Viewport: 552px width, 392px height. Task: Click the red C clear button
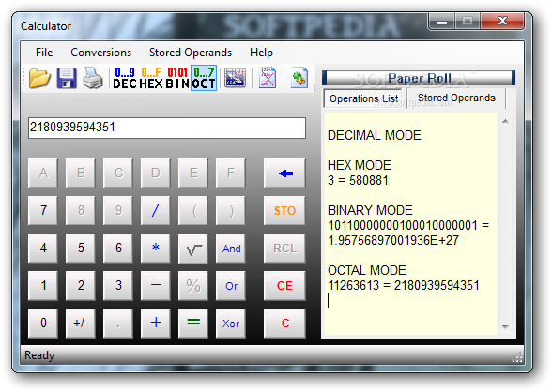click(284, 324)
